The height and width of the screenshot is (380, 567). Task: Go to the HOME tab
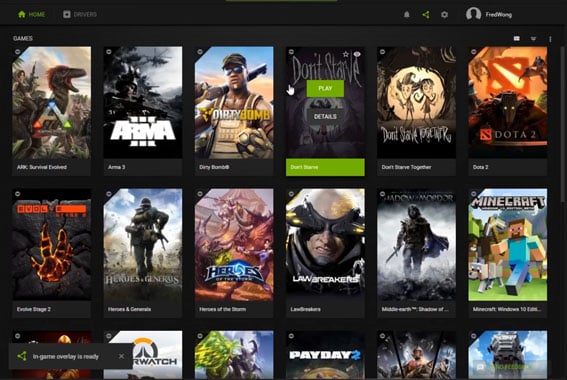31,14
